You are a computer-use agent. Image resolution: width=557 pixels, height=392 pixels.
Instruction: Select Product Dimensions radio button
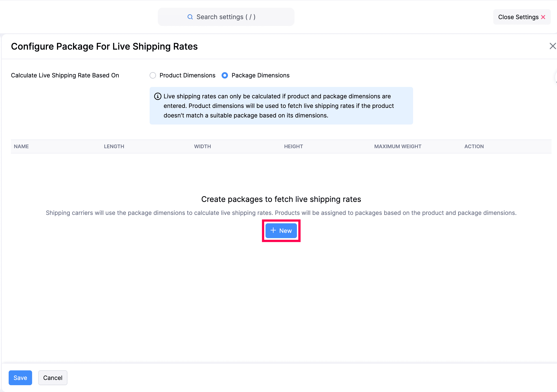click(153, 75)
